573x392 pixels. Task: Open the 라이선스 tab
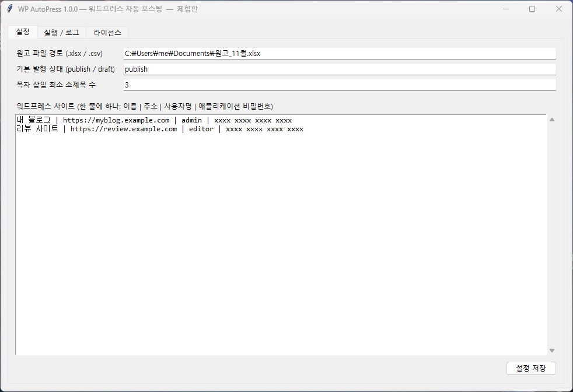[107, 33]
